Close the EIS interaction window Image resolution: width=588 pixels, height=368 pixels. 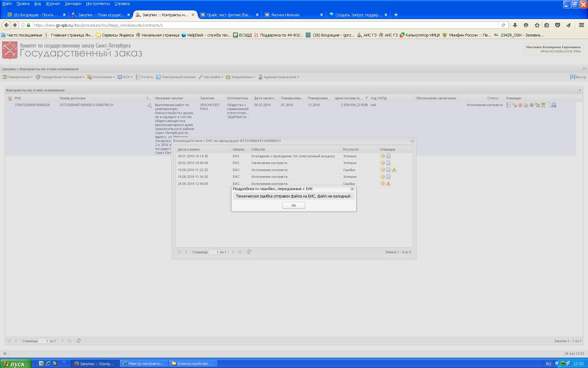(x=412, y=141)
